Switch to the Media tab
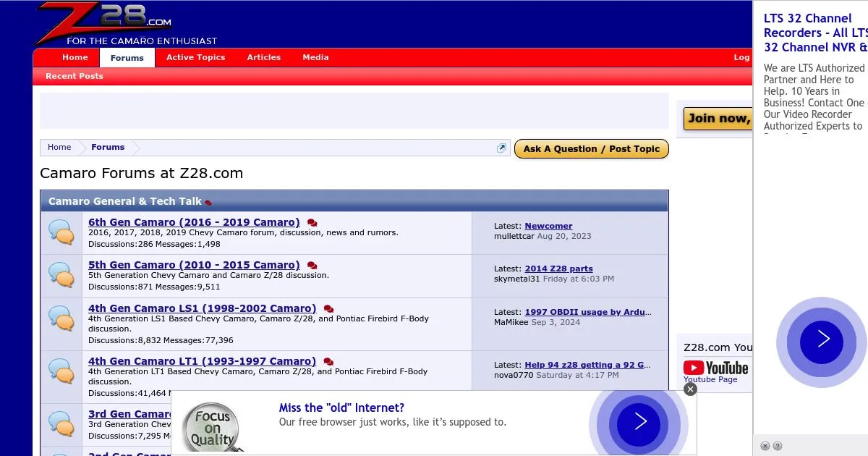Viewport: 868px width, 456px height. 315,58
